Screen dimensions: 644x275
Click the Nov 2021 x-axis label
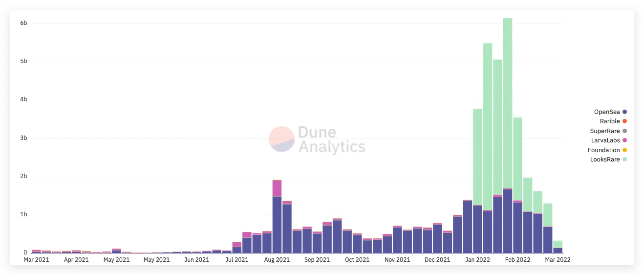coord(397,260)
